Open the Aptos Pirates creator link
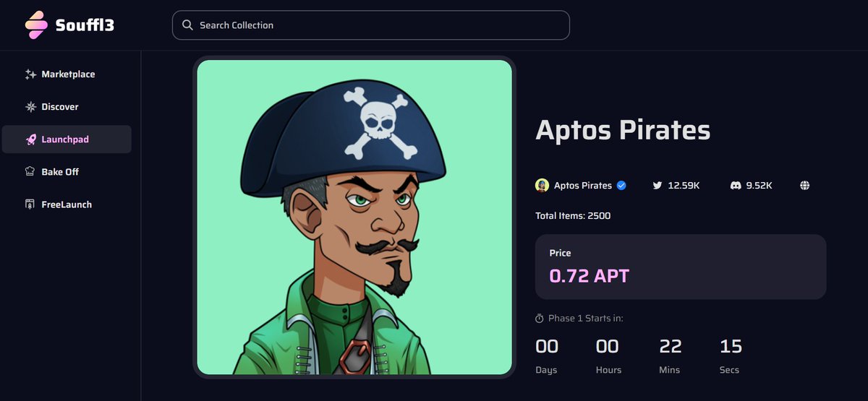 (x=583, y=186)
